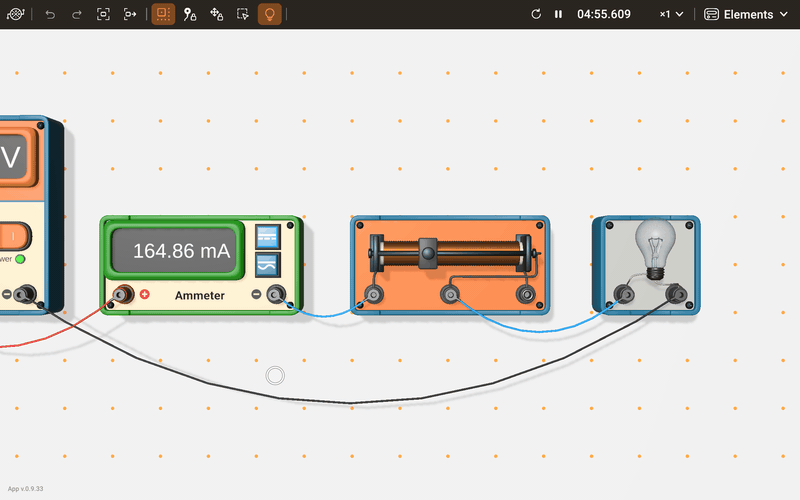Restart the simulation timer

(x=536, y=14)
